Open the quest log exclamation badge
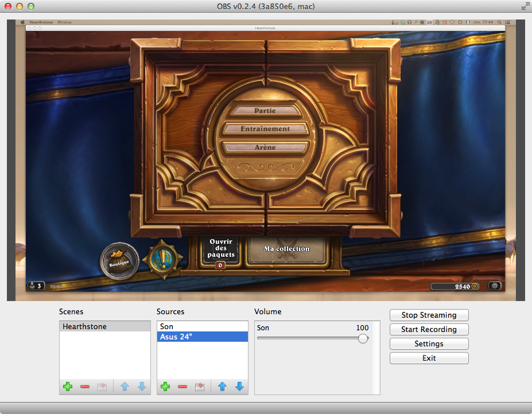Viewport: 532px width, 414px height. (x=163, y=259)
